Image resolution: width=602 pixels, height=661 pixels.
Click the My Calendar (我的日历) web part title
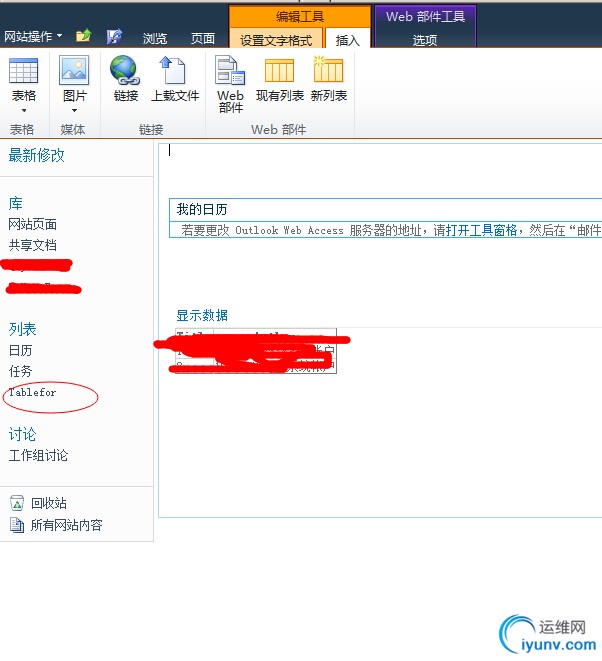click(x=202, y=209)
